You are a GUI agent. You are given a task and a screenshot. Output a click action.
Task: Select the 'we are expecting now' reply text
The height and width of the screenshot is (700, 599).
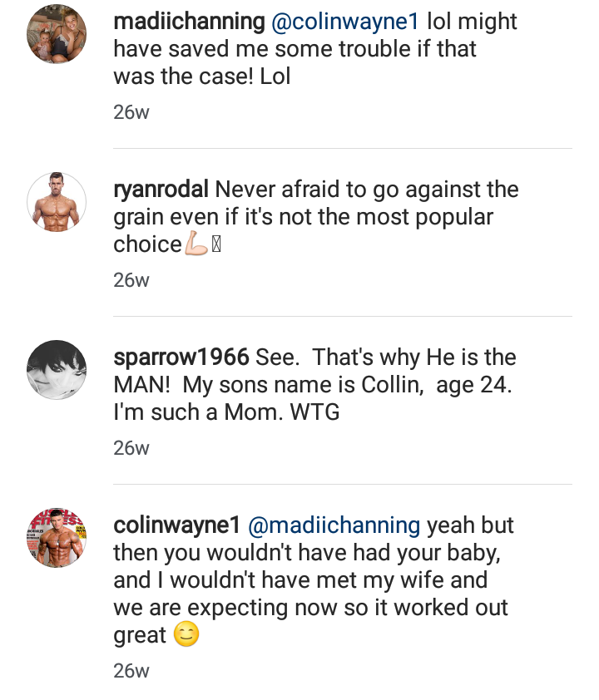[314, 580]
